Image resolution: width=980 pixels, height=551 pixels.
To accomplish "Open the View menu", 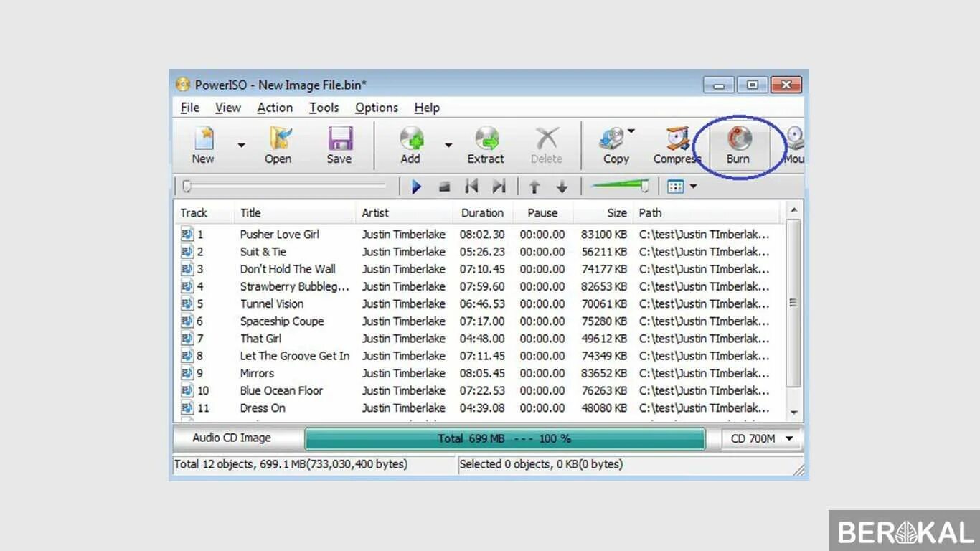I will coord(228,108).
